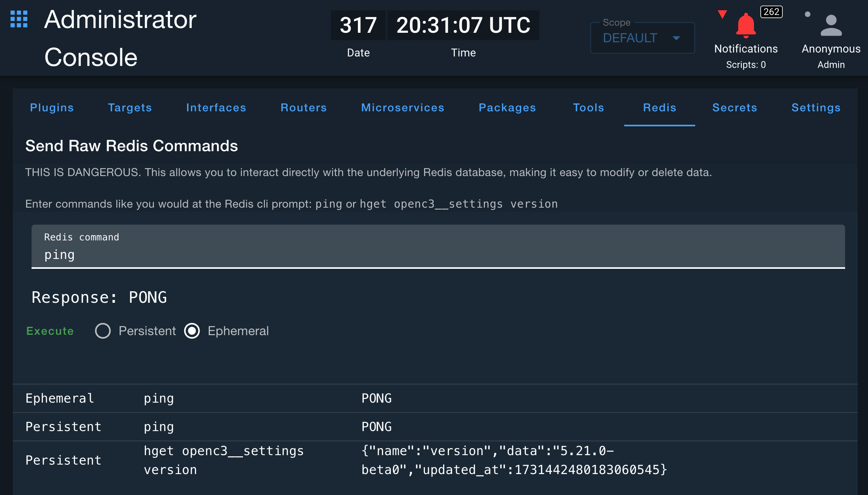This screenshot has height=495, width=868.
Task: Click the red triangle alert indicator
Action: [x=722, y=15]
